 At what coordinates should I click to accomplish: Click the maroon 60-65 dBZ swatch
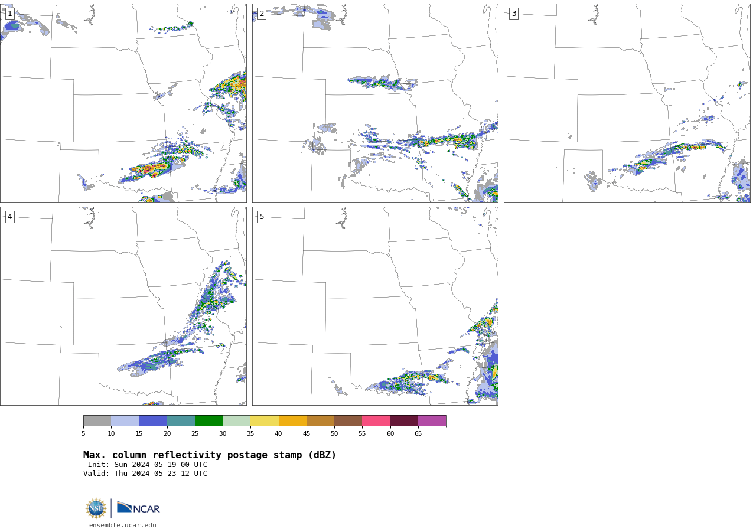tap(404, 420)
